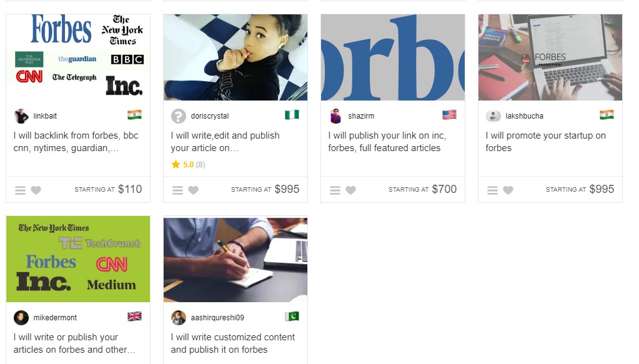Open the list menu icon on lakshbucha's gig
The width and height of the screenshot is (639, 364).
[492, 190]
